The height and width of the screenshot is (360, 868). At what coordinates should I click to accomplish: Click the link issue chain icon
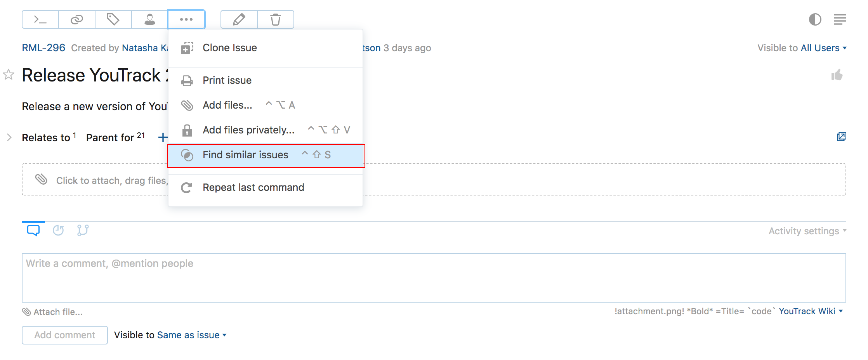tap(77, 19)
